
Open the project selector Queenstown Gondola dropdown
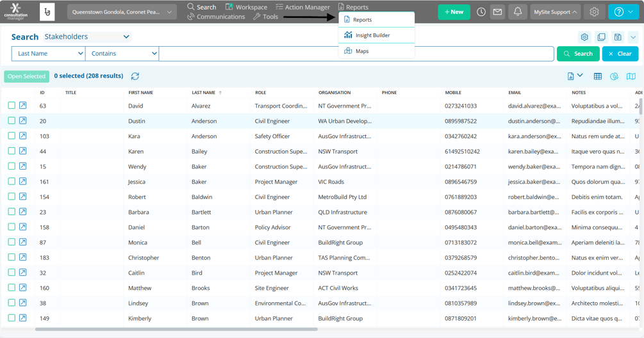(122, 12)
